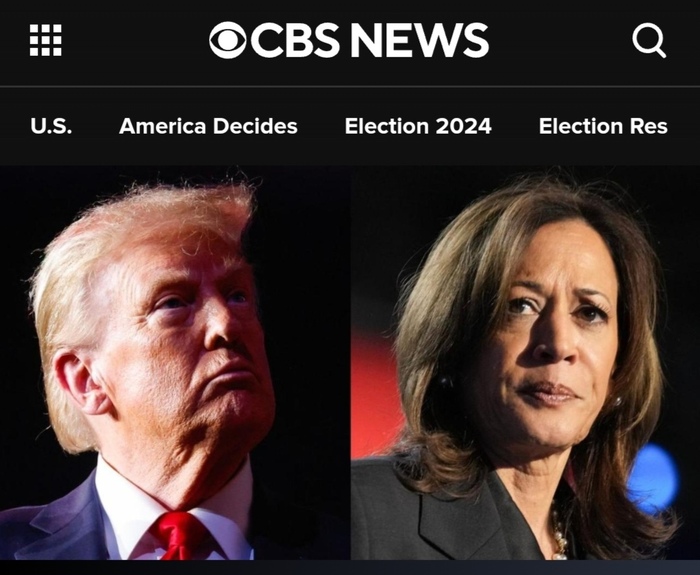Start a search from the header
This screenshot has width=700, height=575.
pos(649,41)
